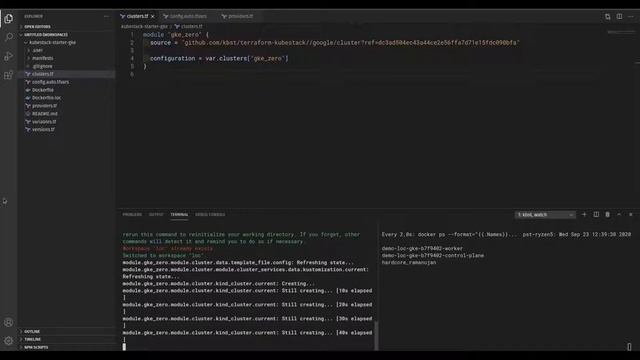The width and height of the screenshot is (640, 360).
Task: Open the Manage gear icon
Action: [x=9, y=340]
